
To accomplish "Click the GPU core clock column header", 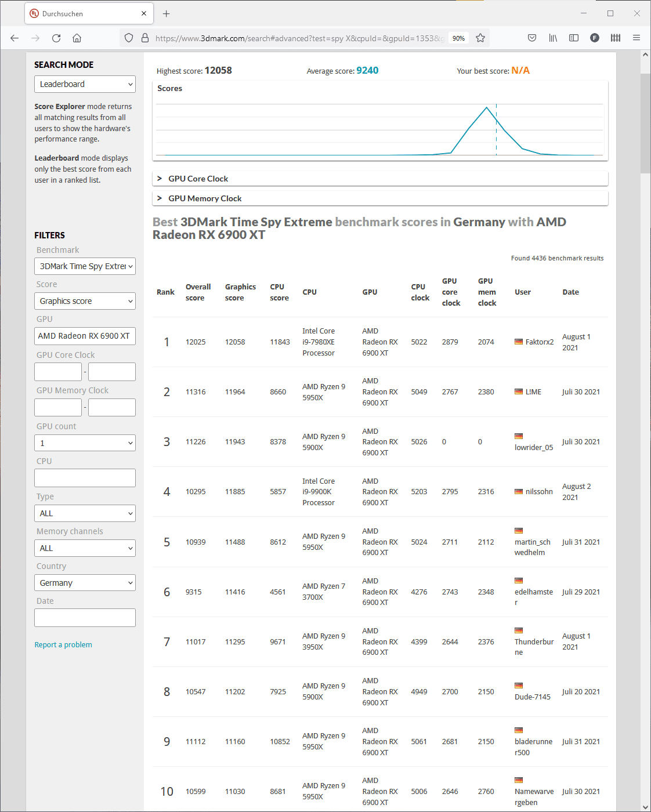I will tap(451, 292).
